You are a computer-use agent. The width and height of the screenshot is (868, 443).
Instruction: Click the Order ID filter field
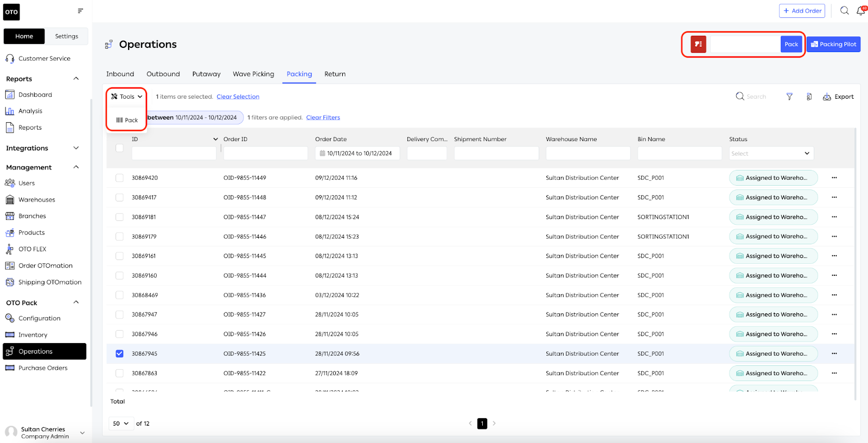click(265, 154)
